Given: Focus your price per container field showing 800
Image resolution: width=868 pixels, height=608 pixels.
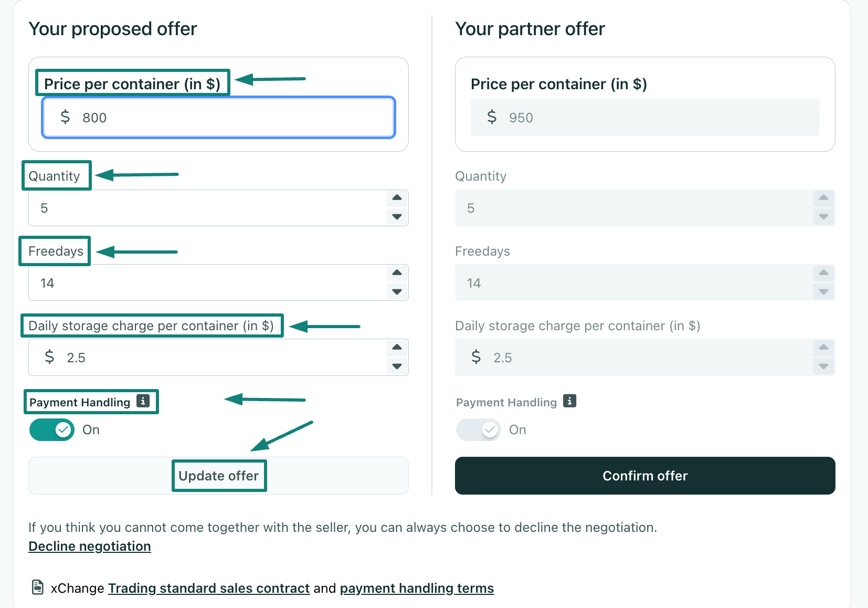Looking at the screenshot, I should click(x=218, y=117).
